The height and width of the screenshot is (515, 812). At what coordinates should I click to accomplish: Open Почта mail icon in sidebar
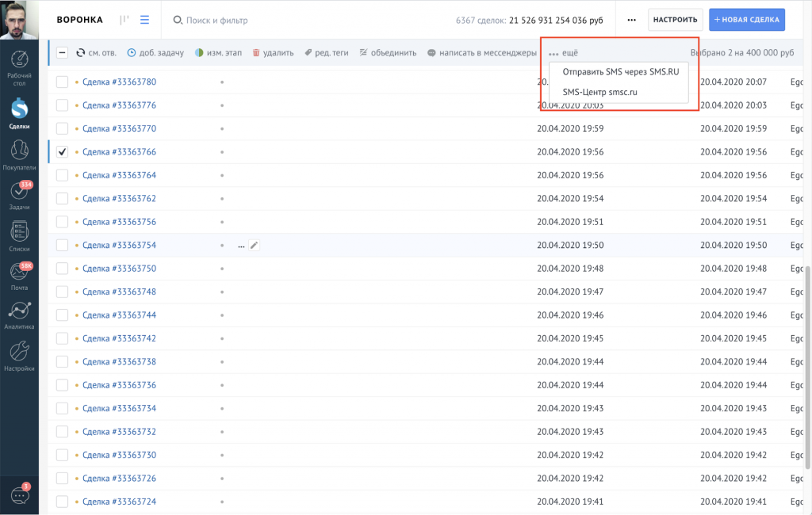click(x=19, y=273)
